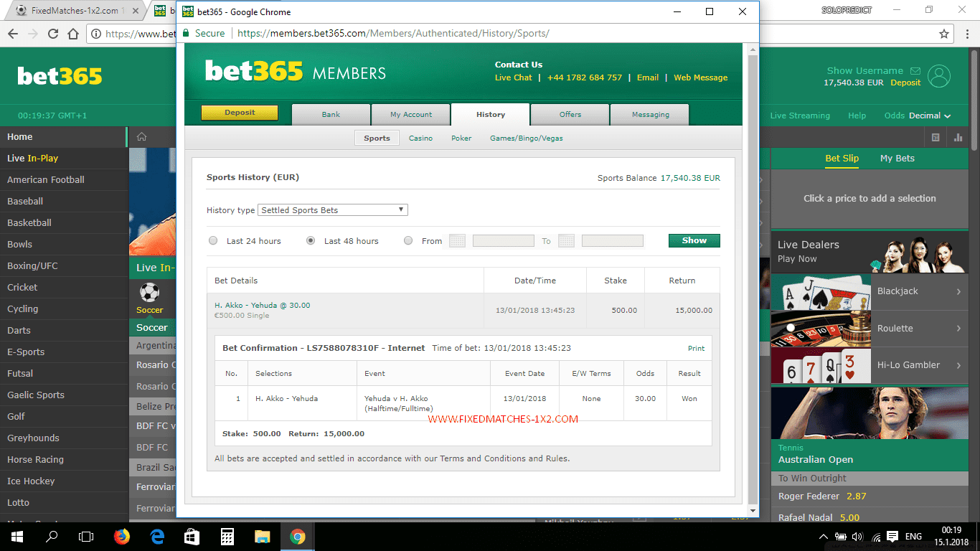Show hidden icons with the system tray chevron
This screenshot has width=980, height=551.
tap(823, 537)
